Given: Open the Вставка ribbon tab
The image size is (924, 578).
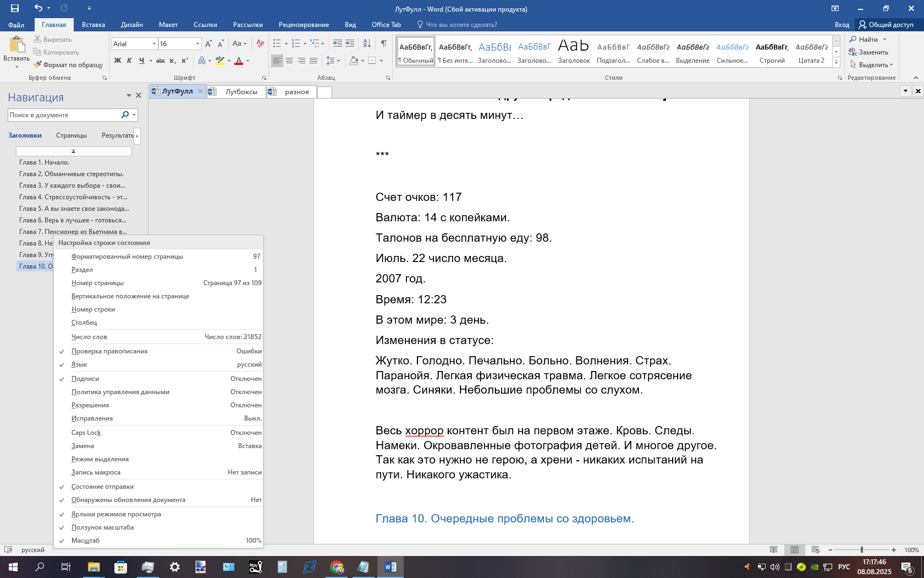Looking at the screenshot, I should 93,25.
